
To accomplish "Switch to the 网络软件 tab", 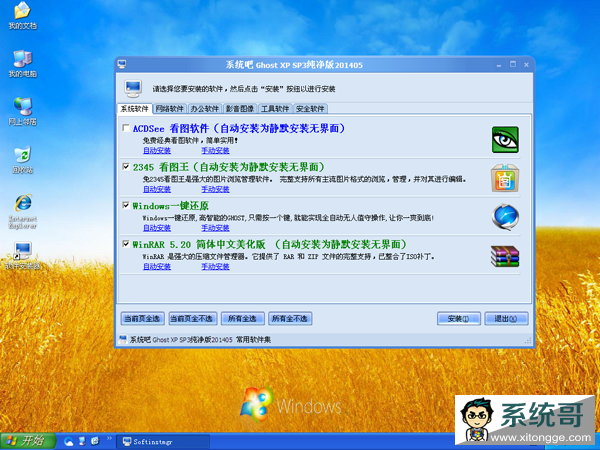I will point(170,109).
